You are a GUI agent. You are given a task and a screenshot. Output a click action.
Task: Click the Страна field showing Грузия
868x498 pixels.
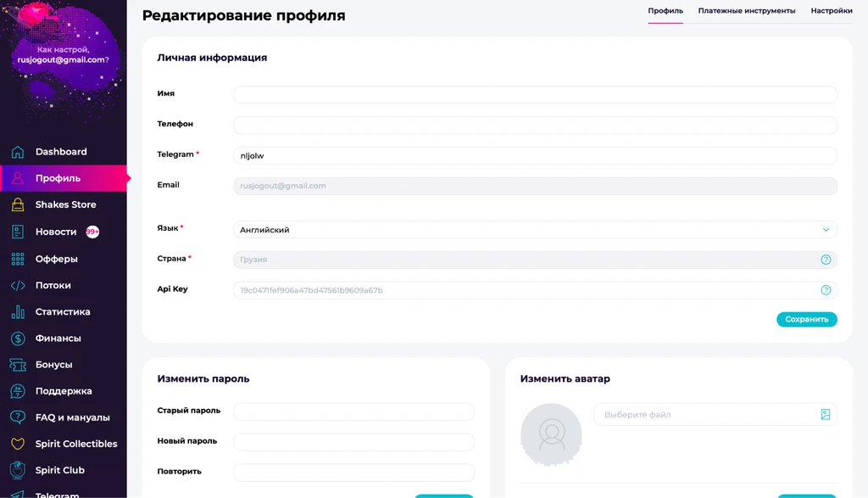535,260
